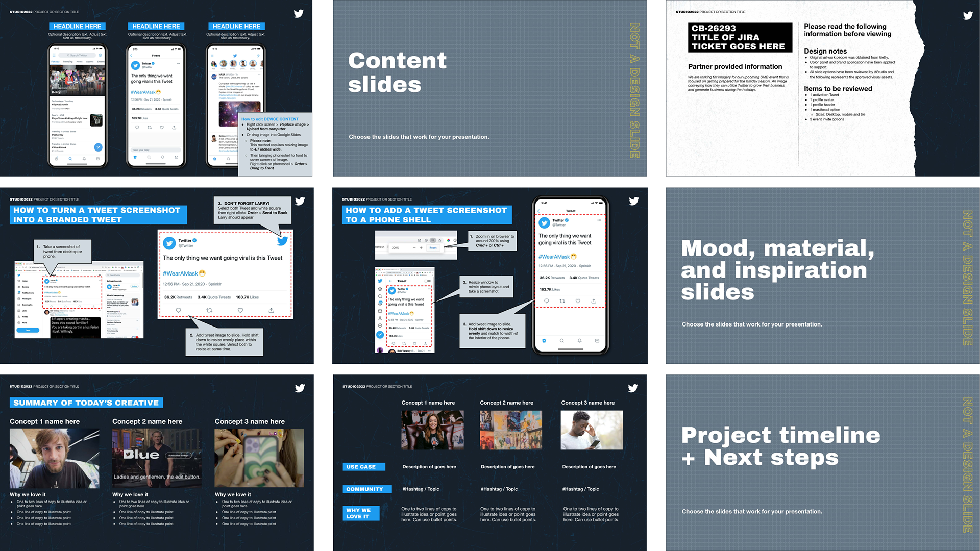Image resolution: width=980 pixels, height=551 pixels.
Task: Select 'For you' tab on K-Pop phone
Action: (55, 62)
